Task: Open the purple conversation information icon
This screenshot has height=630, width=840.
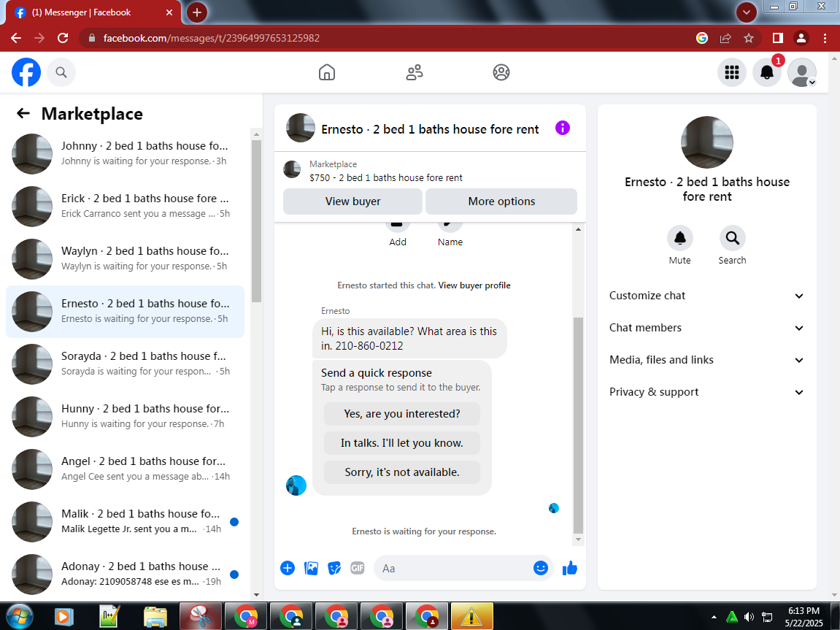Action: point(563,128)
